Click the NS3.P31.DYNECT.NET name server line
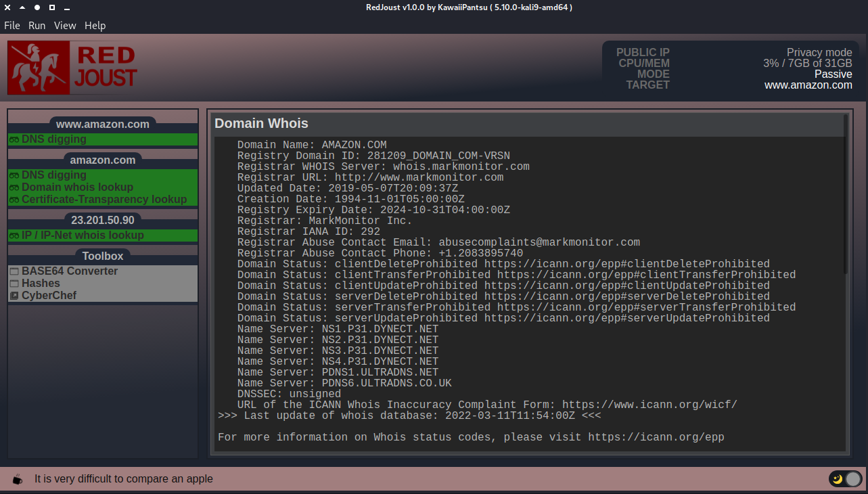The height and width of the screenshot is (494, 868). [338, 351]
